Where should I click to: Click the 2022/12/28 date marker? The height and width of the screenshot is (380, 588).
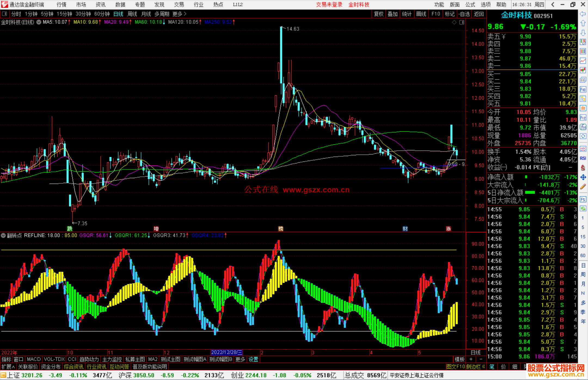point(226,352)
